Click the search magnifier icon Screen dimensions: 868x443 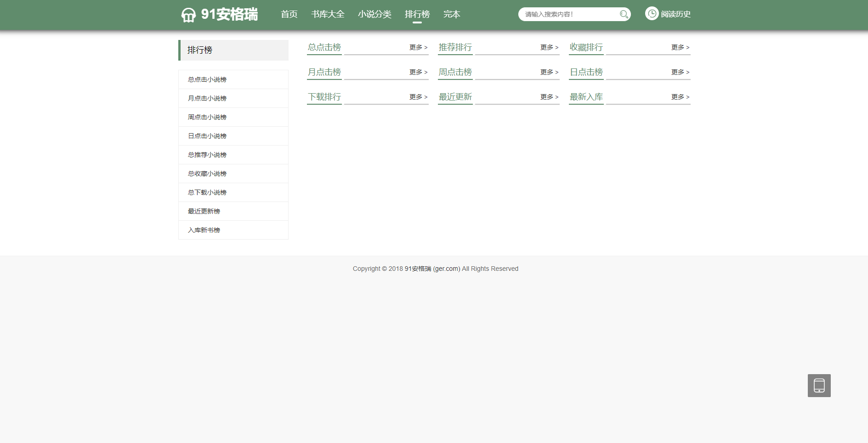(624, 14)
